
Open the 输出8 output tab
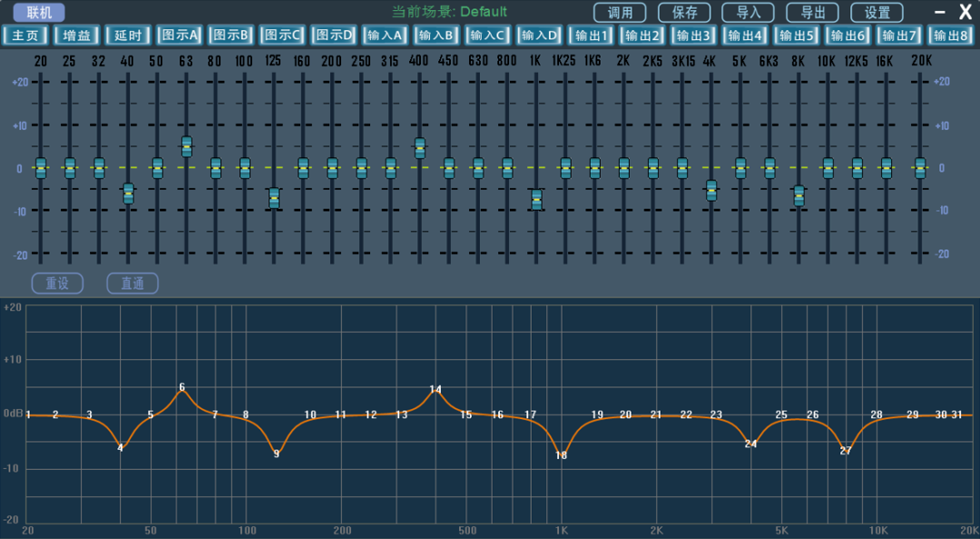point(952,35)
